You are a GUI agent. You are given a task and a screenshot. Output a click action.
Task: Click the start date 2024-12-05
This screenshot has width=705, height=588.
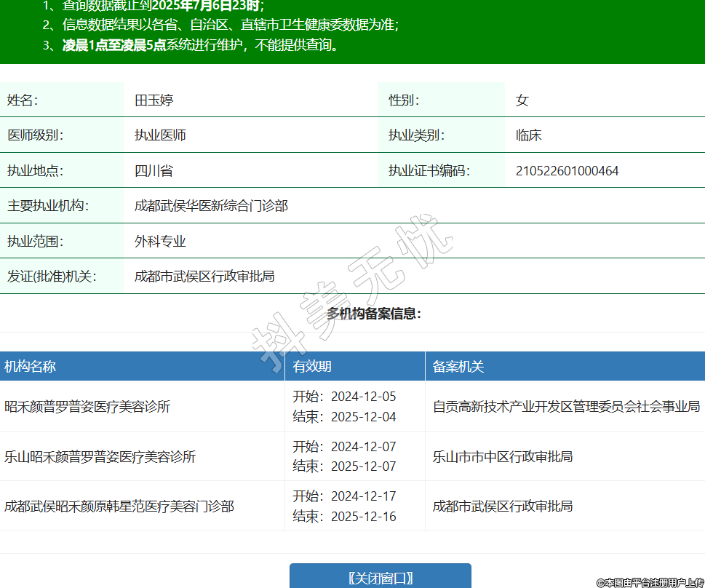pyautogui.click(x=363, y=397)
